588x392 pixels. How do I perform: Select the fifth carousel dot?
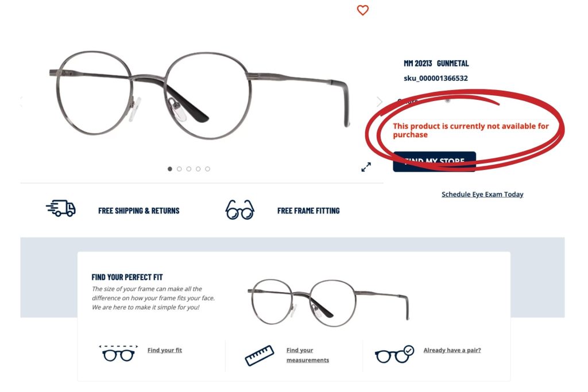coord(207,169)
